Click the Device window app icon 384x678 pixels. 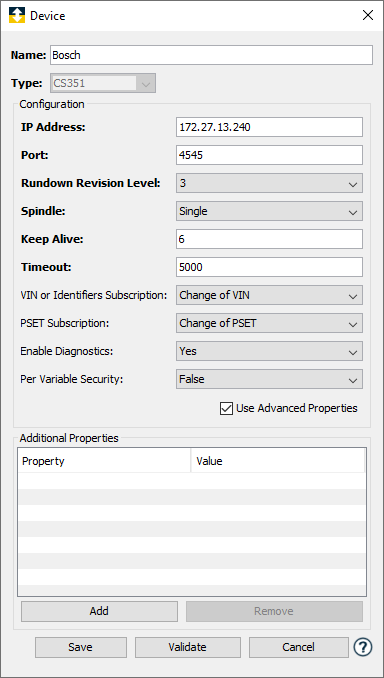click(x=17, y=16)
